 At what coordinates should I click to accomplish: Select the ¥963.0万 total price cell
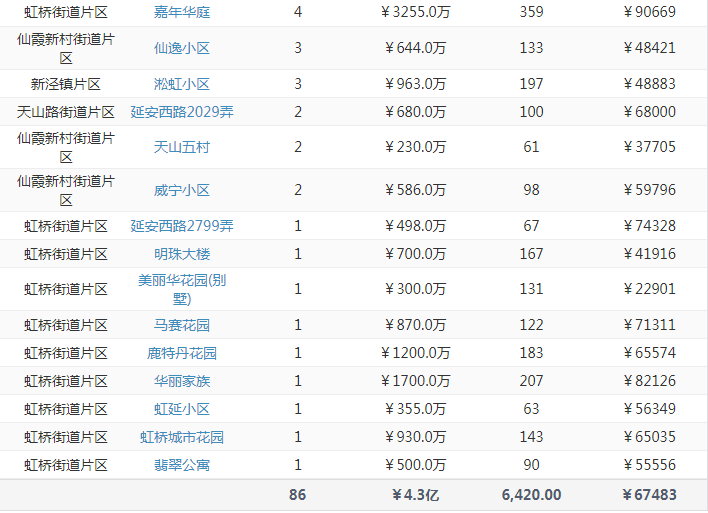click(415, 84)
